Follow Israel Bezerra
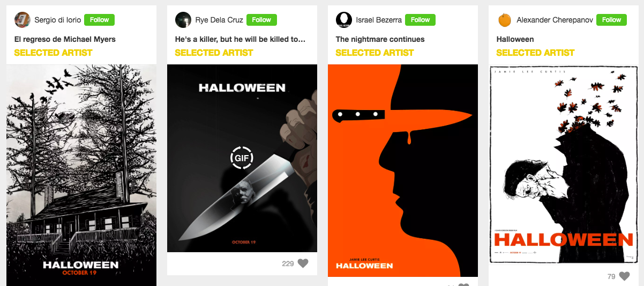 point(420,20)
